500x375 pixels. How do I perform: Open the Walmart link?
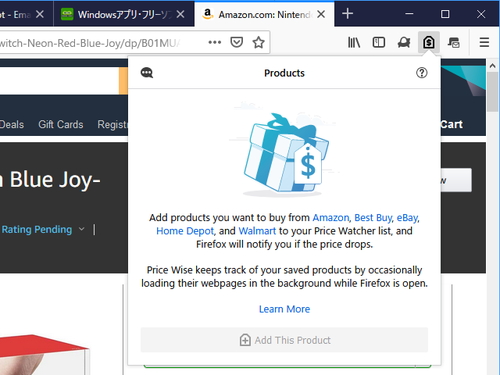[257, 231]
